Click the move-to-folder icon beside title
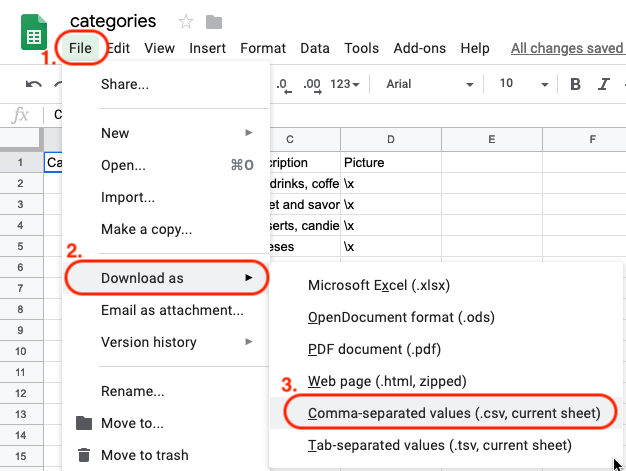The image size is (626, 471). click(214, 22)
